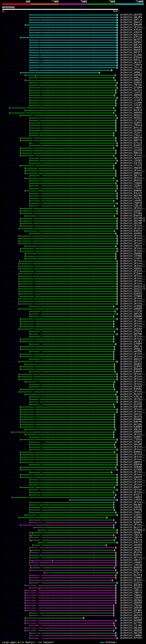Open UniRef100_A6SED1 hit
The width and height of the screenshot is (146, 644).
[x=131, y=118]
